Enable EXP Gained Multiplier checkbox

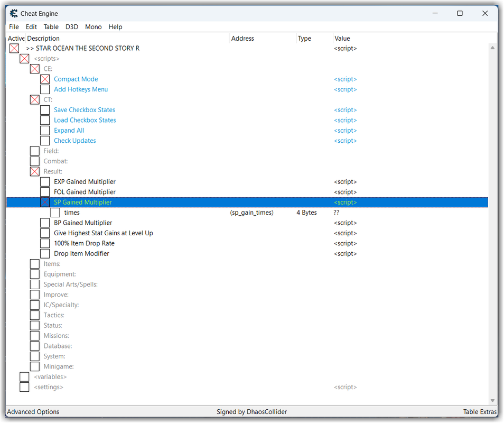[45, 182]
